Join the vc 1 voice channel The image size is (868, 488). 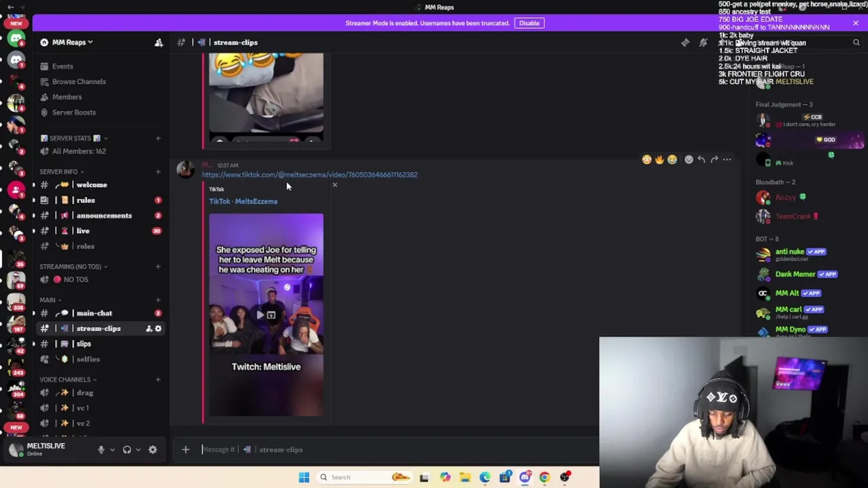(x=82, y=408)
